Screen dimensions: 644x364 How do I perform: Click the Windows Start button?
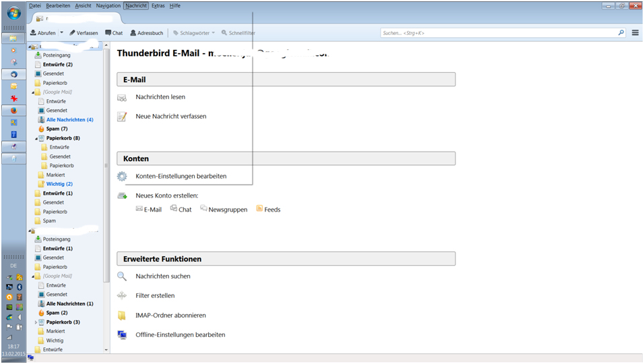(x=13, y=13)
